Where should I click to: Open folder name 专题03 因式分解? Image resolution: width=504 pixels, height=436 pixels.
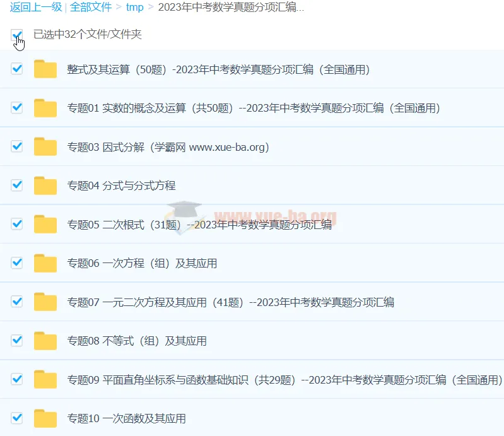(168, 147)
